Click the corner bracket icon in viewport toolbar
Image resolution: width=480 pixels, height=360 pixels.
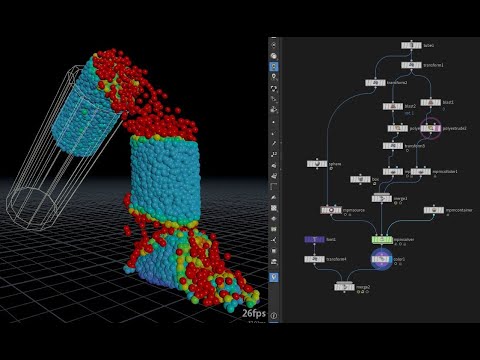point(274,186)
